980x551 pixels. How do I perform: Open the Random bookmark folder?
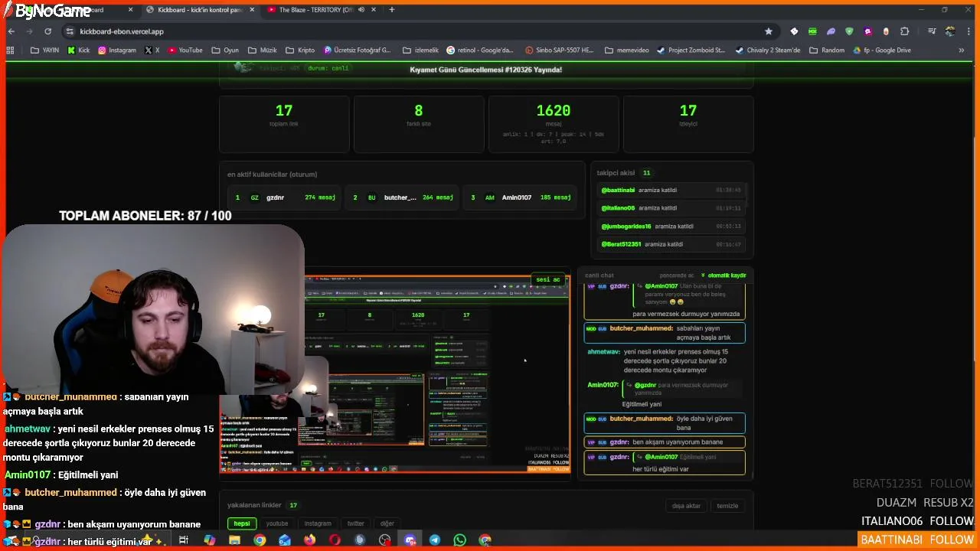(x=827, y=51)
